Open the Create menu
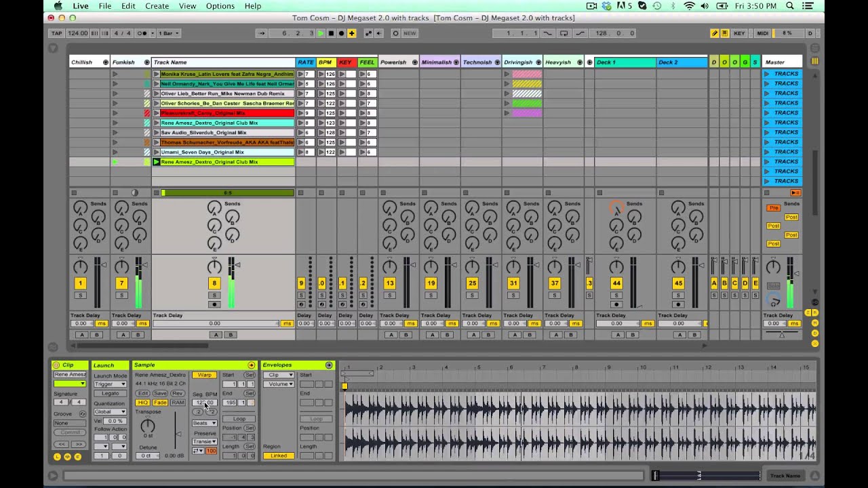Screen dimensions: 868x488 tap(157, 6)
